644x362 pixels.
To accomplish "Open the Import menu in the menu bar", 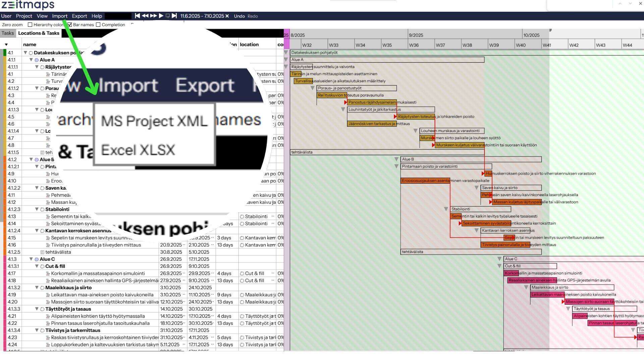I will 60,16.
